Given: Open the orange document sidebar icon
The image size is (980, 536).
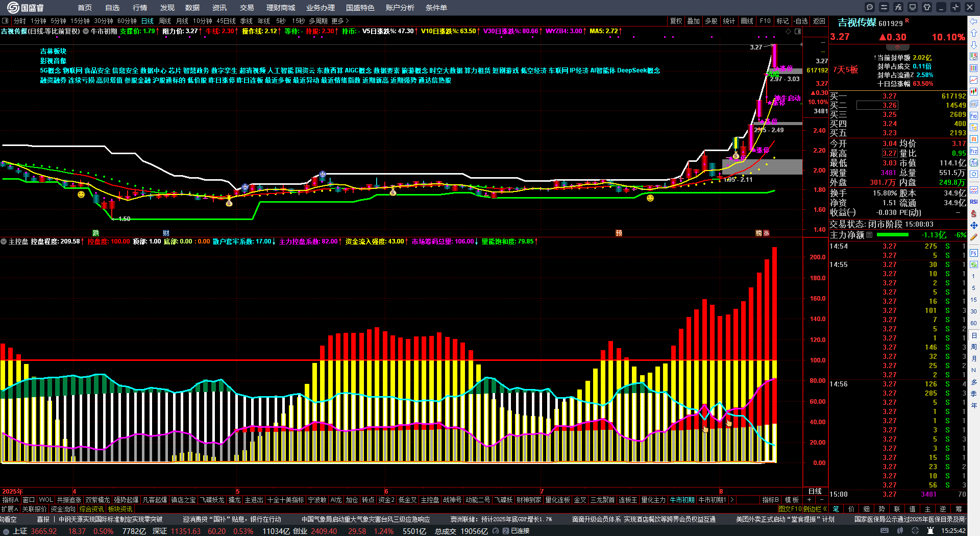Looking at the screenshot, I should (x=974, y=139).
